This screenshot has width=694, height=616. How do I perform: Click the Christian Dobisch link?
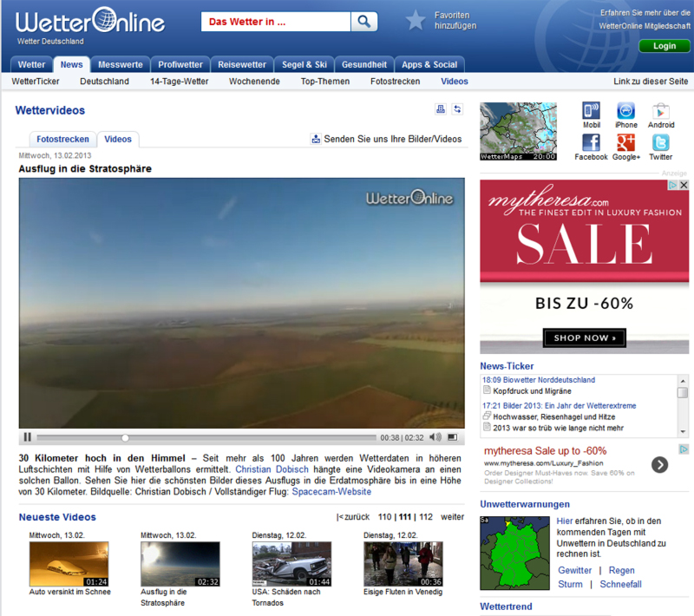[272, 469]
